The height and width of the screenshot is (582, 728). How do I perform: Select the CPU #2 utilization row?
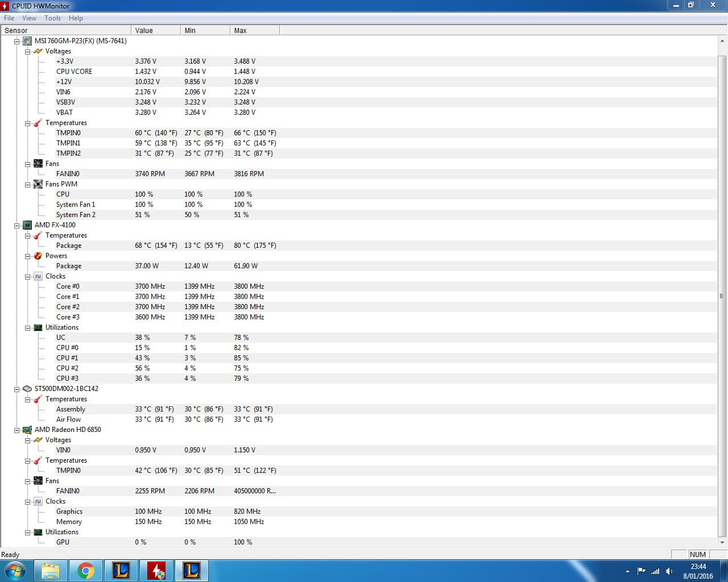coord(358,368)
